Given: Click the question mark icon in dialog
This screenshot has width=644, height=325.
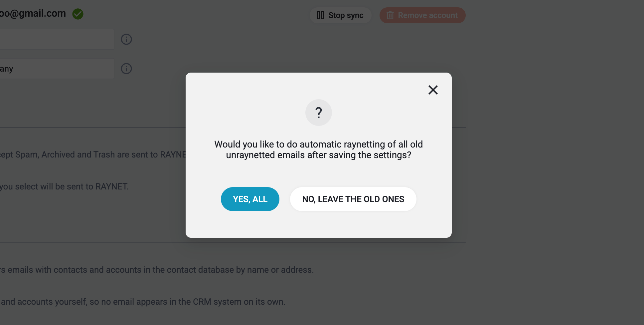Looking at the screenshot, I should click(x=319, y=113).
